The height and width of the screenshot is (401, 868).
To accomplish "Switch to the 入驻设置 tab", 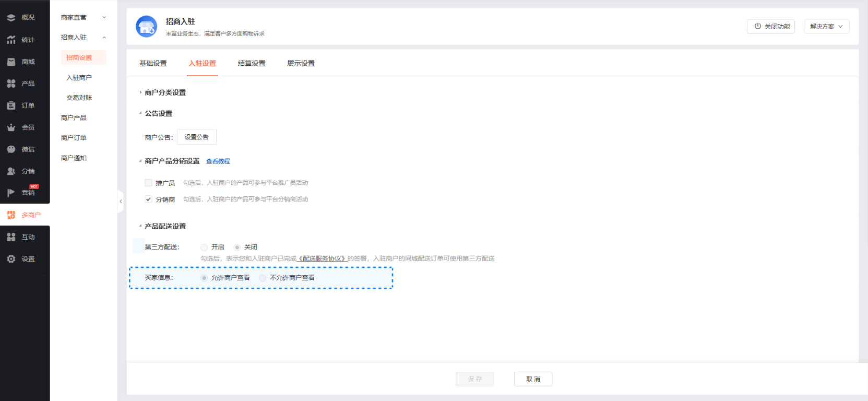I will (203, 63).
